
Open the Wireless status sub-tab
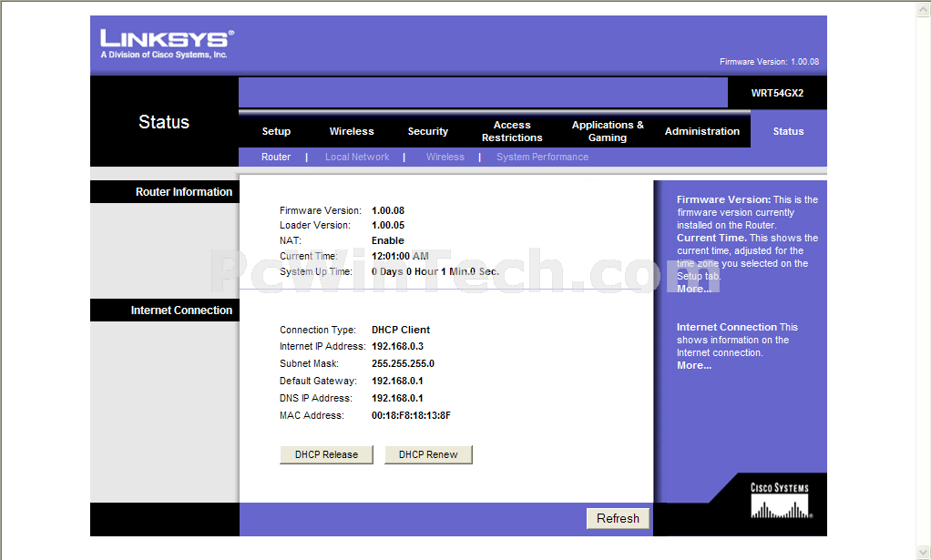tap(445, 157)
